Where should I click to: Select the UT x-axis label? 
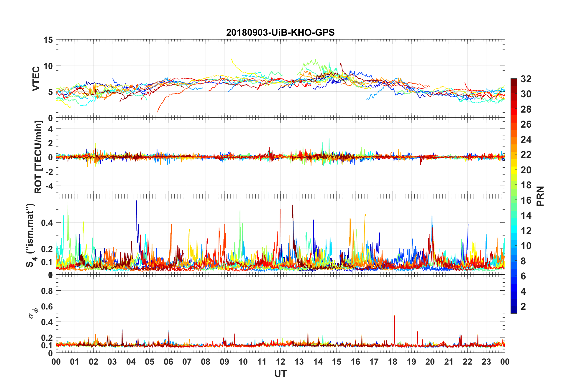(280, 374)
